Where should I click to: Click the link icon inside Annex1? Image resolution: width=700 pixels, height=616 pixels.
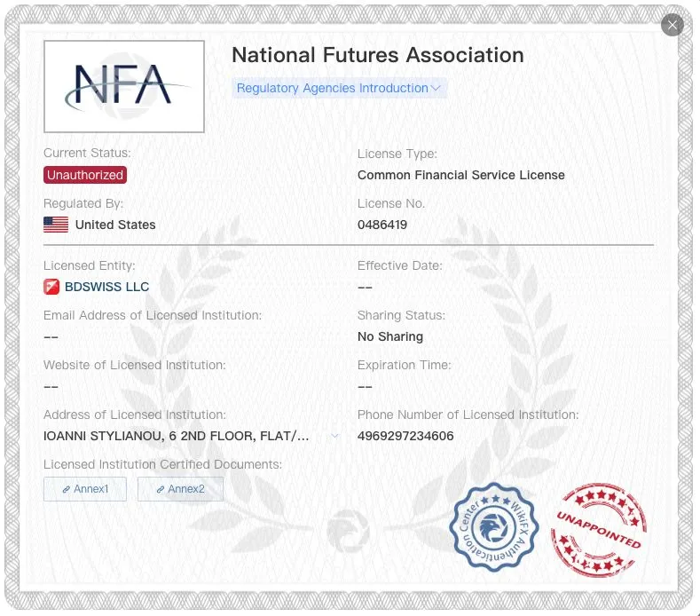click(66, 490)
